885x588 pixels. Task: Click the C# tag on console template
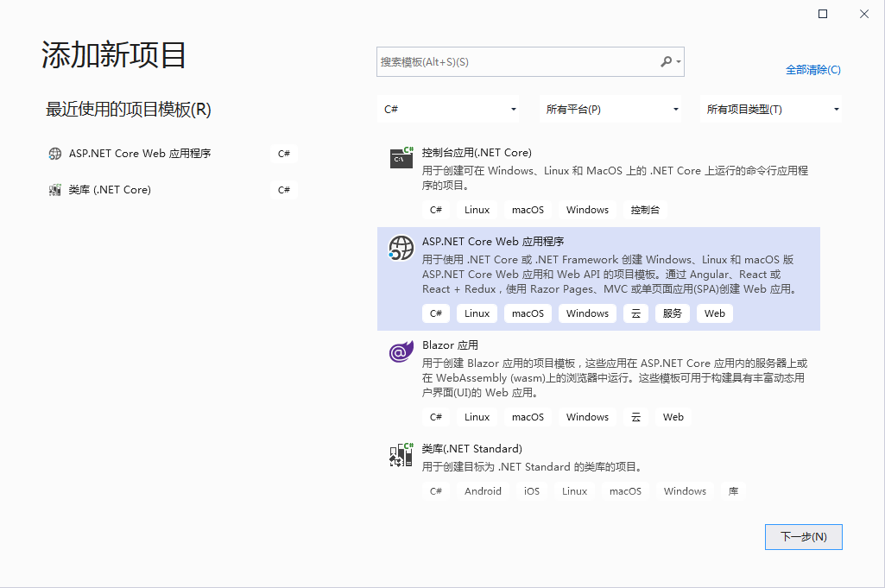pos(436,210)
